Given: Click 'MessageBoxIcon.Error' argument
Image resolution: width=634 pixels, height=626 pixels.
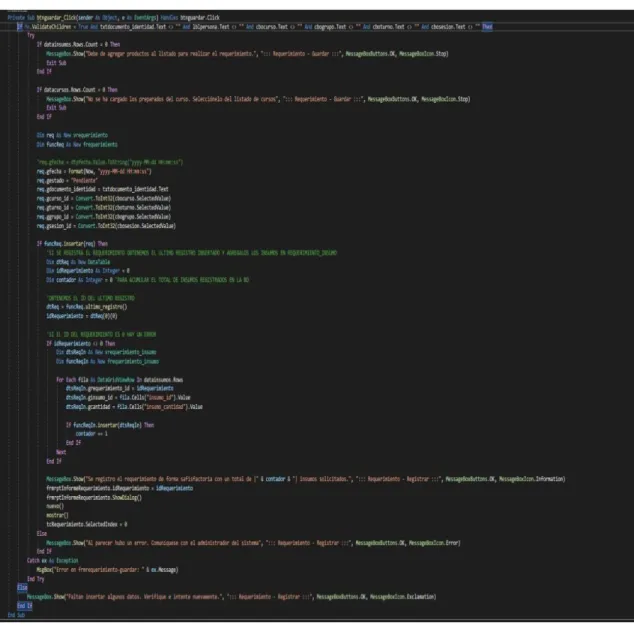Looking at the screenshot, I should tap(434, 543).
